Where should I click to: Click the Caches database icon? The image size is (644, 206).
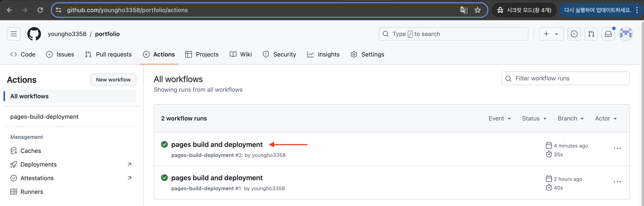13,151
